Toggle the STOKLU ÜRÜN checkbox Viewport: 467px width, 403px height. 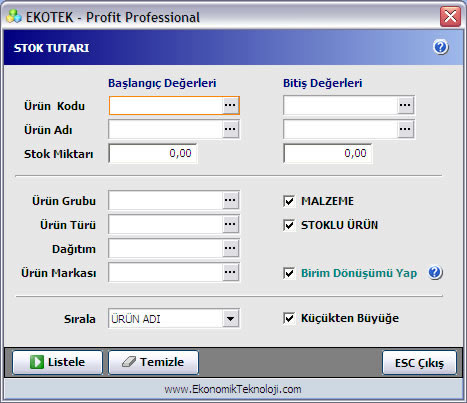pyautogui.click(x=289, y=225)
